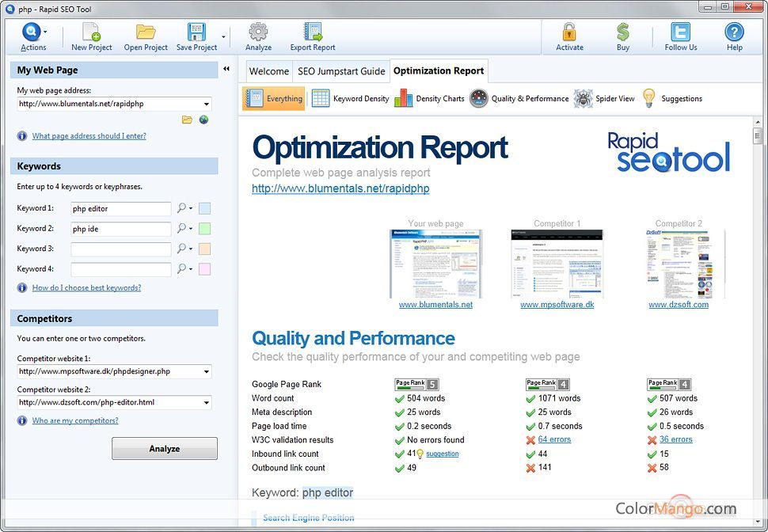Click magnifier icon beside Keyword 2
Image resolution: width=768 pixels, height=532 pixels.
click(x=182, y=228)
